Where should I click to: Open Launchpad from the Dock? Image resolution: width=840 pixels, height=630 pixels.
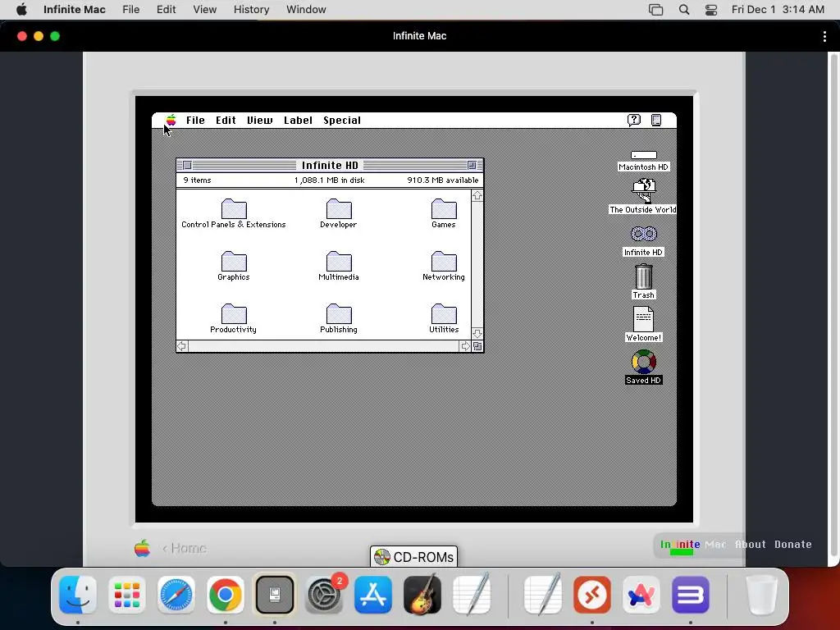click(x=127, y=594)
